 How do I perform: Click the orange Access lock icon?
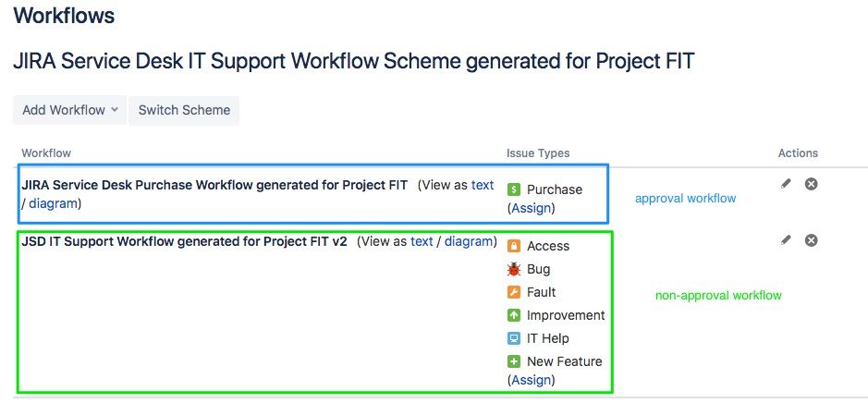[514, 246]
